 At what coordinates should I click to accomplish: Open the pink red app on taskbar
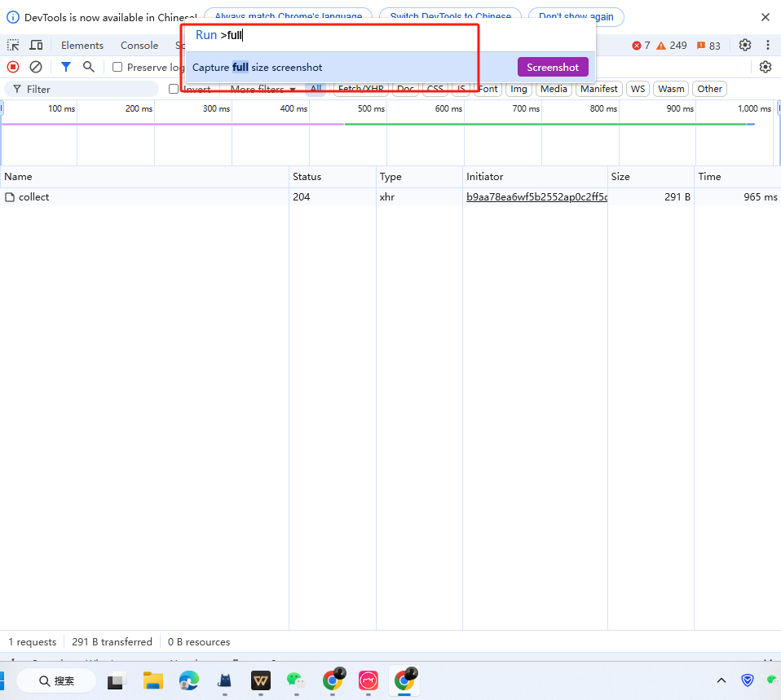click(368, 680)
